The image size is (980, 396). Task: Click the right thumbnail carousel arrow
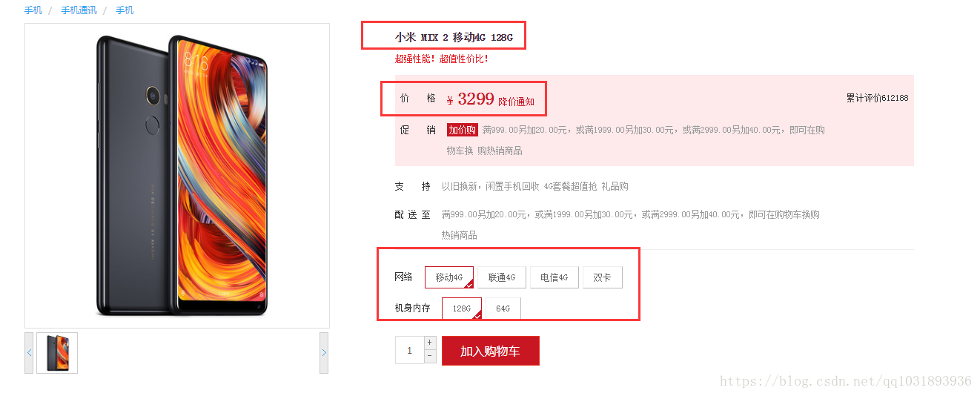(x=324, y=353)
